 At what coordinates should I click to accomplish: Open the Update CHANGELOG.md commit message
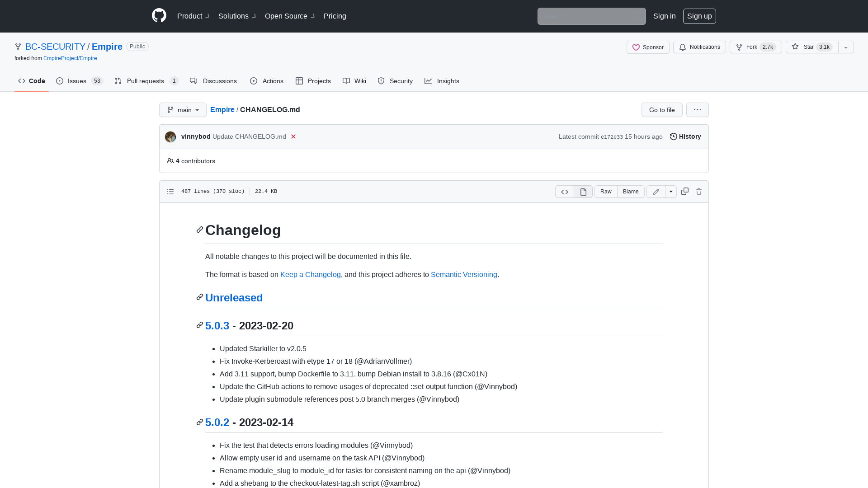click(x=249, y=136)
